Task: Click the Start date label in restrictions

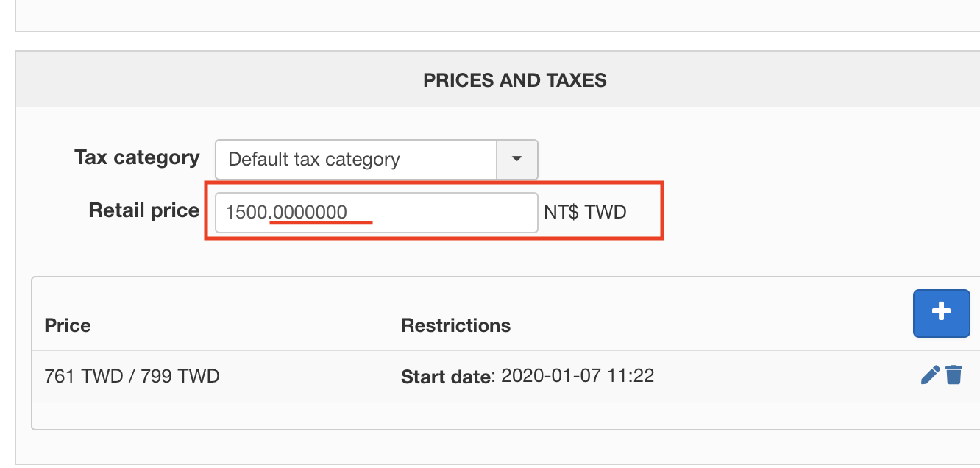Action: tap(445, 377)
